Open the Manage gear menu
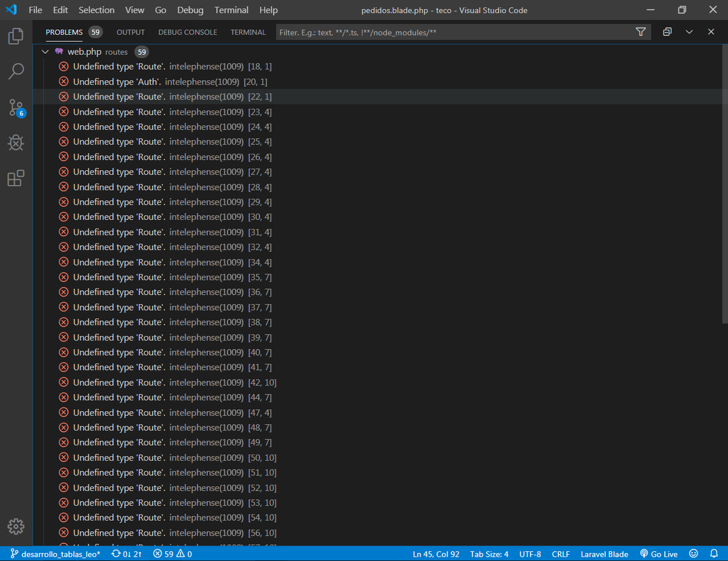The image size is (728, 561). pyautogui.click(x=16, y=526)
